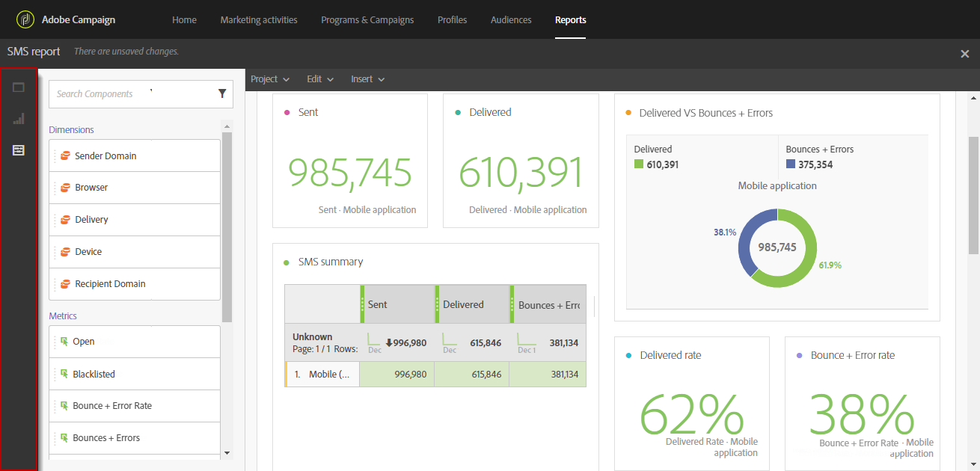Screen dimensions: 980x471
Task: Open Programs & Campaigns tab
Action: coord(367,20)
